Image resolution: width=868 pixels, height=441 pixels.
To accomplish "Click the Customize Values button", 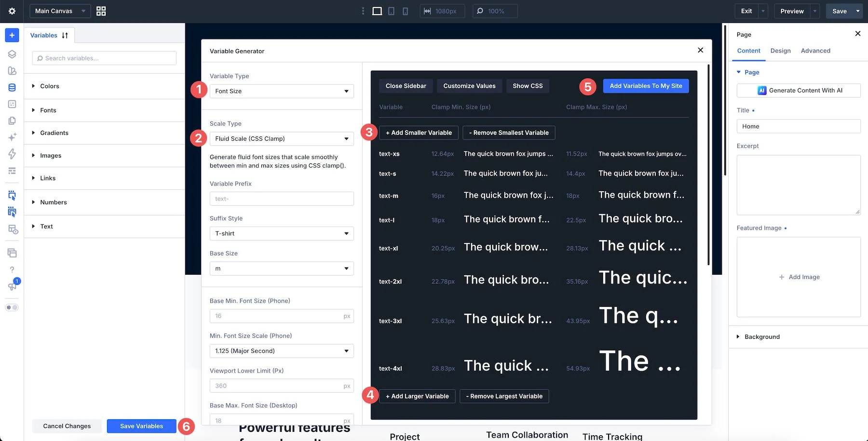I will pos(469,86).
